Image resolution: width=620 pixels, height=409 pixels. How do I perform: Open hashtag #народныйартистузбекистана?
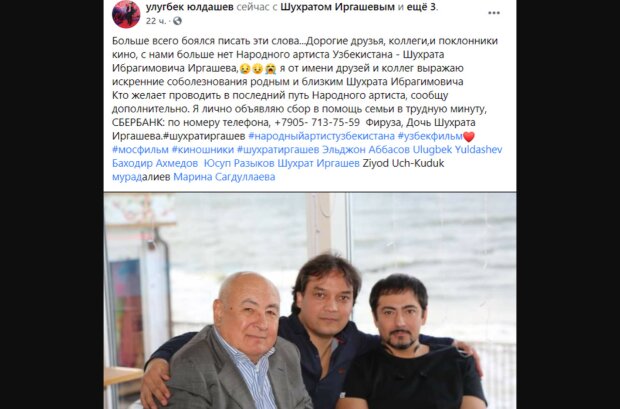point(321,136)
